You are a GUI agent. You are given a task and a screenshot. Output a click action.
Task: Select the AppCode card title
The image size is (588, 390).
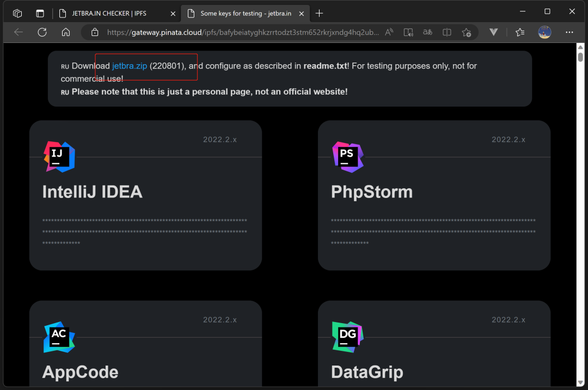[x=80, y=372]
